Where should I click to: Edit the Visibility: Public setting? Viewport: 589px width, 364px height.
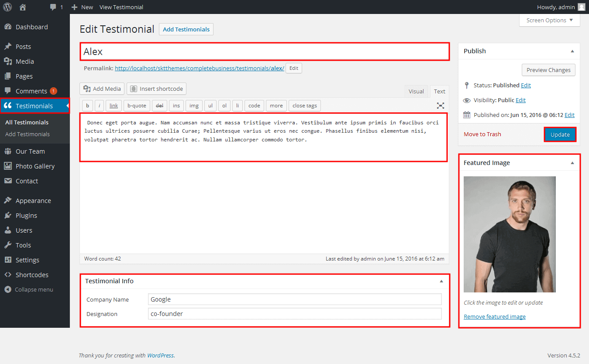tap(520, 100)
